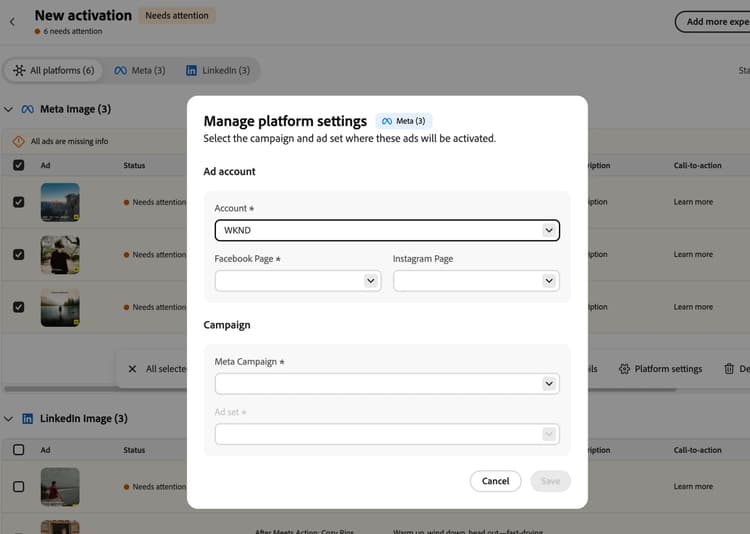Click the Save button
This screenshot has height=534, width=750.
[550, 481]
